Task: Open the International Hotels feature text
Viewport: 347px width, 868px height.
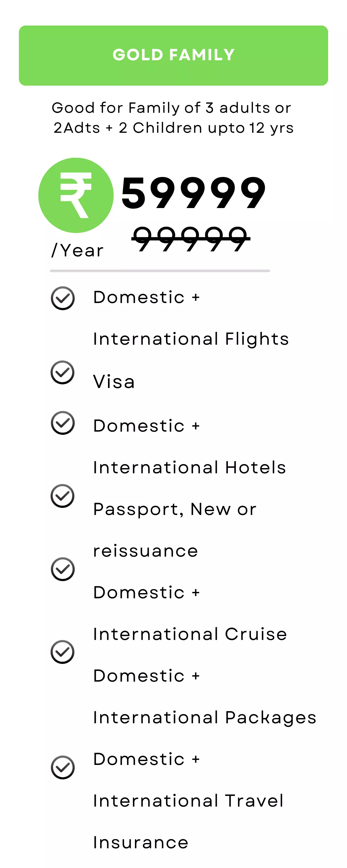Action: [x=189, y=446]
